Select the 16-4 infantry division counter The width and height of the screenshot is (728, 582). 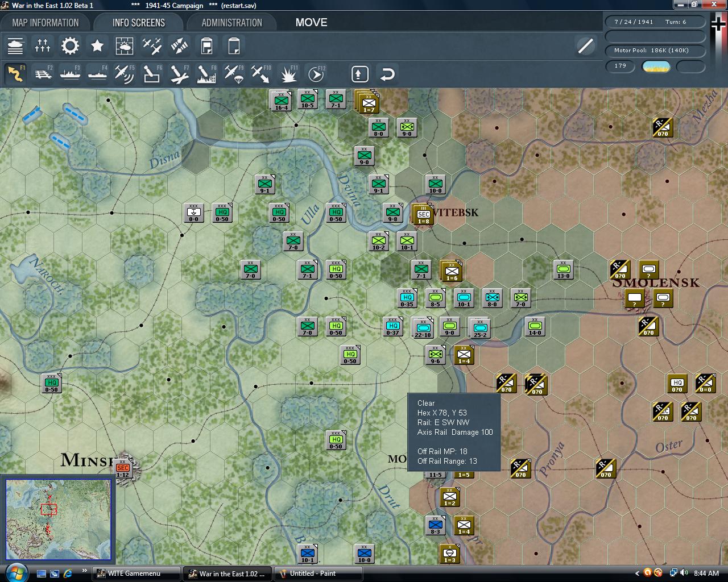(281, 101)
